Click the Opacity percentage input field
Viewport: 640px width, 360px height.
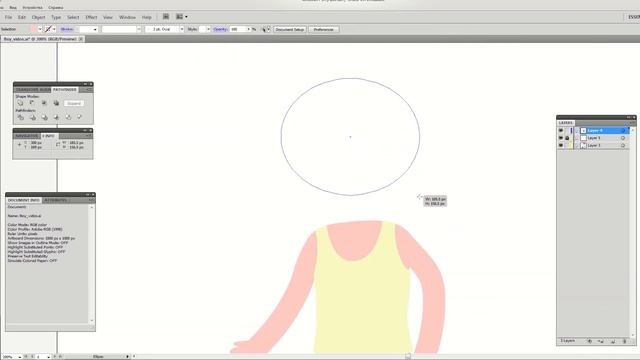click(238, 29)
